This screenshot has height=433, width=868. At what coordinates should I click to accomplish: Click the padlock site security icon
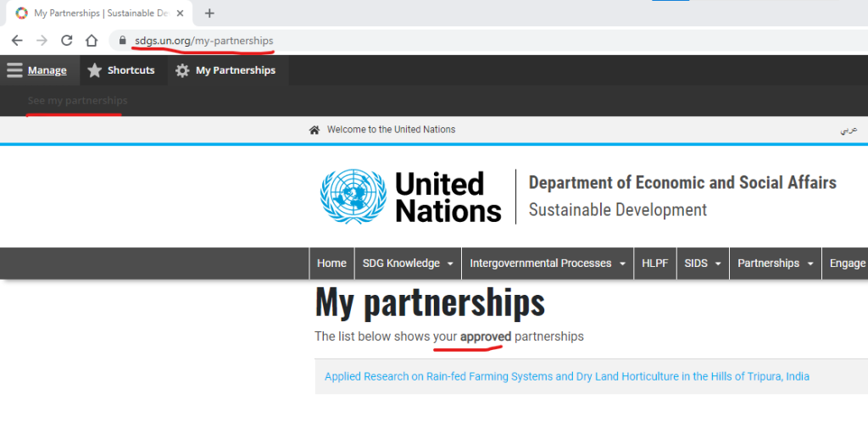[122, 41]
